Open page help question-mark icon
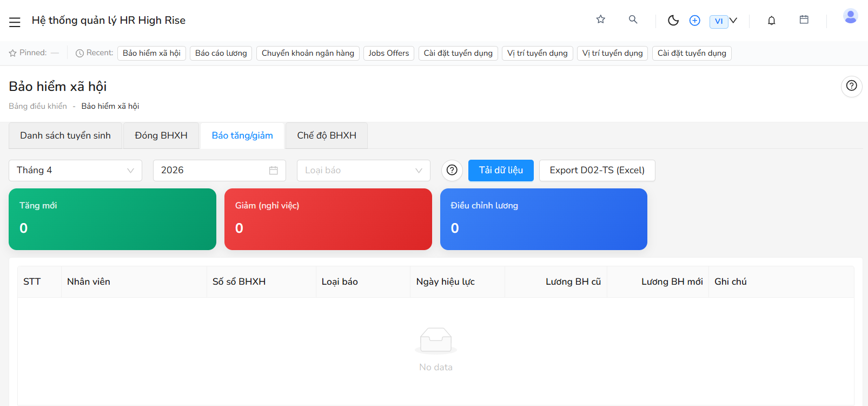This screenshot has width=868, height=406. (852, 86)
